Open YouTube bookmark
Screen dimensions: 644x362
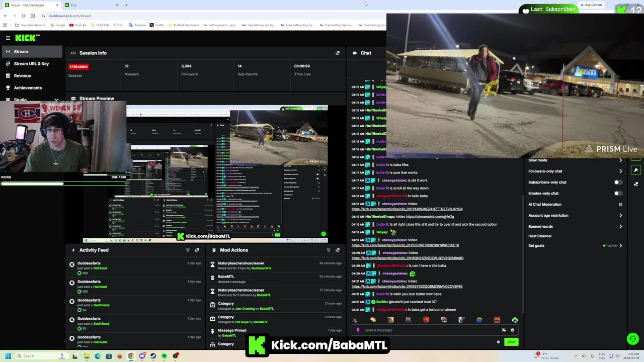point(77,25)
